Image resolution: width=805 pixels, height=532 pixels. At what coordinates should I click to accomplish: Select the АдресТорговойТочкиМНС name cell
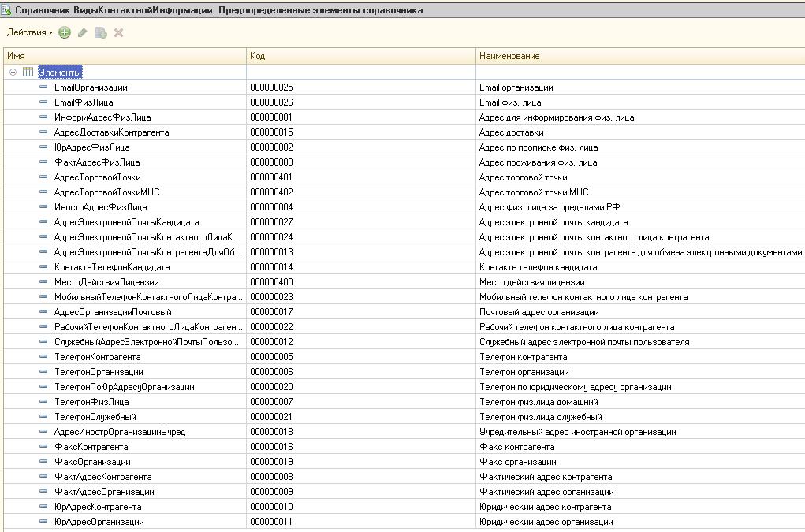106,192
